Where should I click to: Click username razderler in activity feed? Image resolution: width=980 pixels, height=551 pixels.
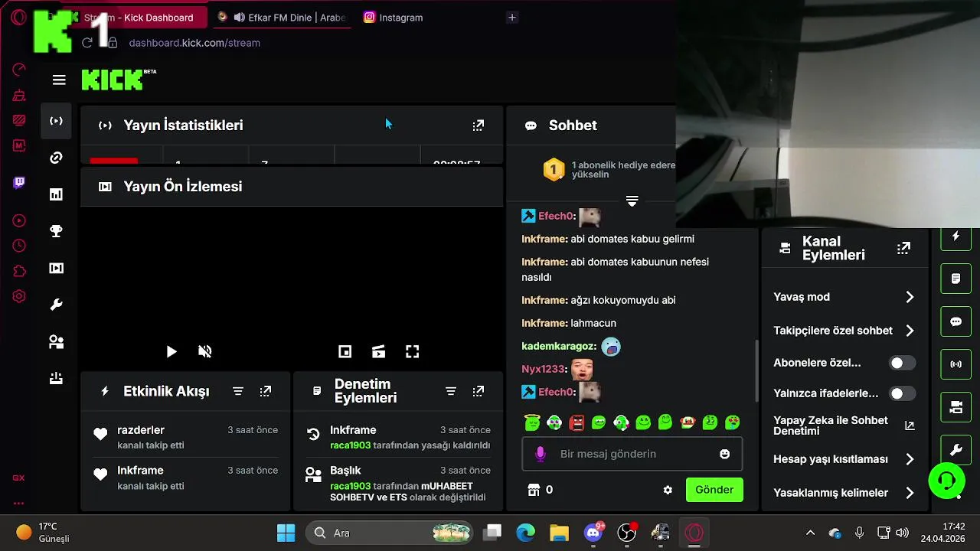point(141,430)
